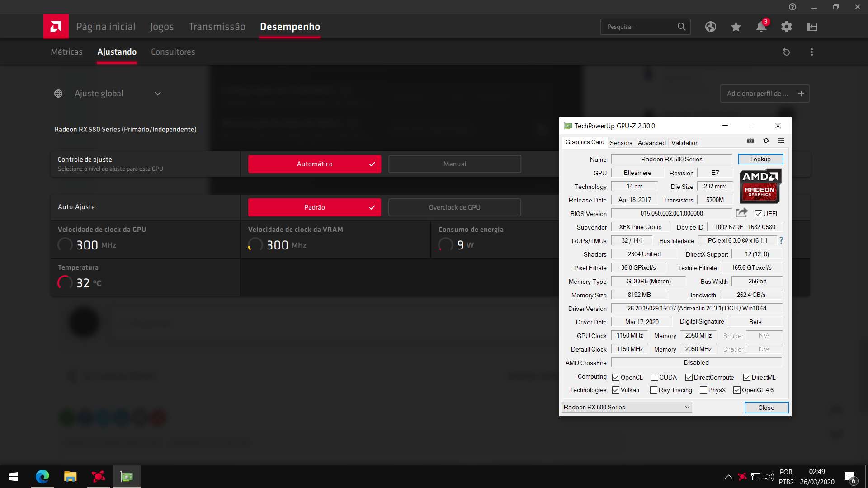Click Radeon tray icon in system tray

[x=742, y=477]
